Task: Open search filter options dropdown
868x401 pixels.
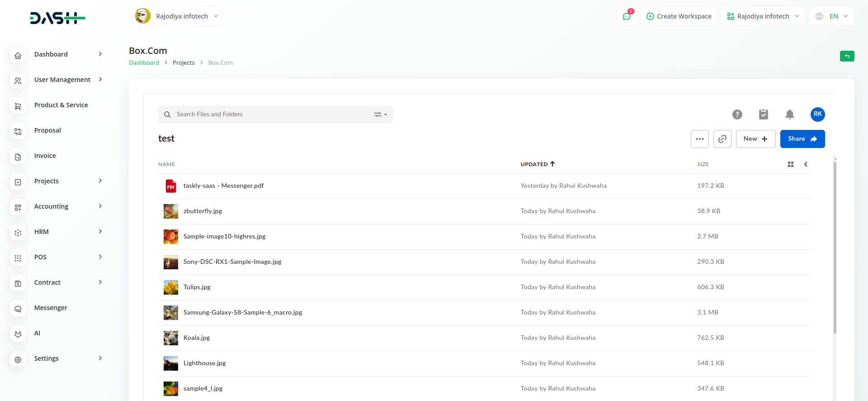Action: [380, 115]
